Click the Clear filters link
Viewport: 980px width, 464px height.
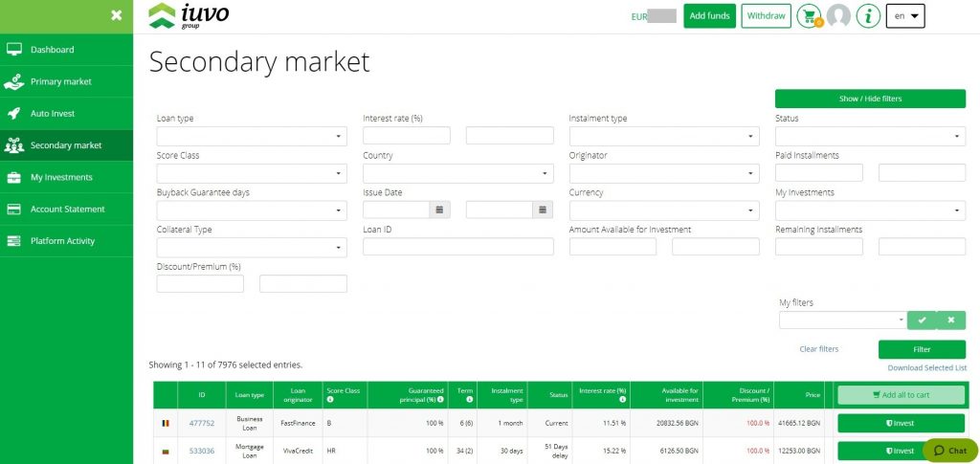tap(818, 349)
